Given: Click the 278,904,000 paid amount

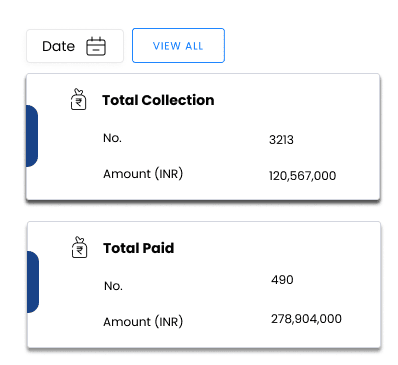Looking at the screenshot, I should point(306,319).
